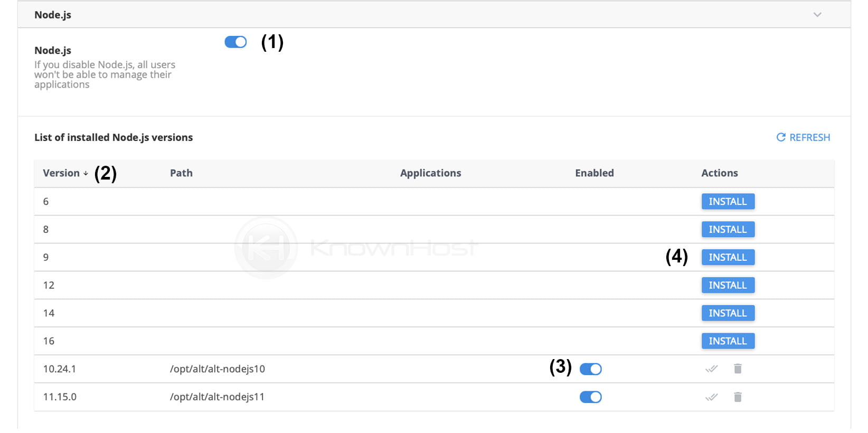Click the Enabled column header

click(x=594, y=173)
